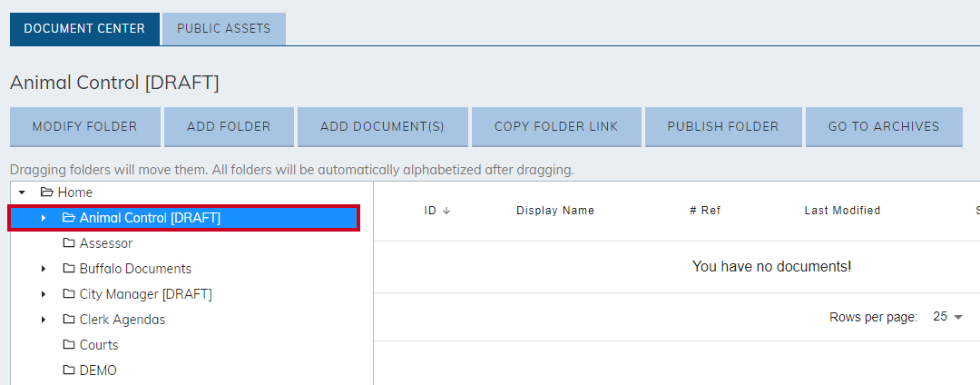Click the Buffalo Documents folder icon
The width and height of the screenshot is (980, 385).
[x=69, y=269]
